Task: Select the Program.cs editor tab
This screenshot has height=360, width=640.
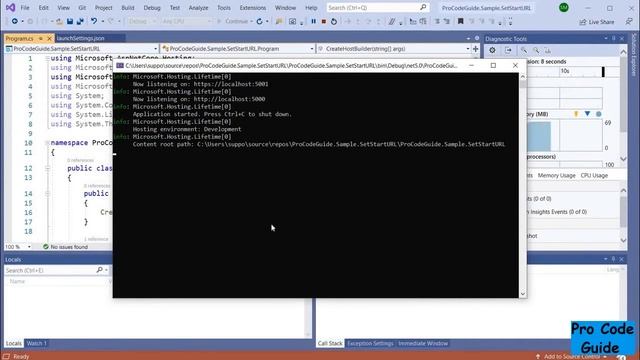Action: 20,38
